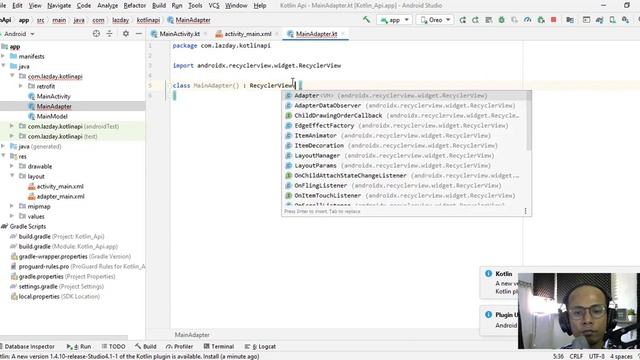Close the MainAdapter.kt editor tab
Screen dimensions: 640x360
[x=343, y=34]
